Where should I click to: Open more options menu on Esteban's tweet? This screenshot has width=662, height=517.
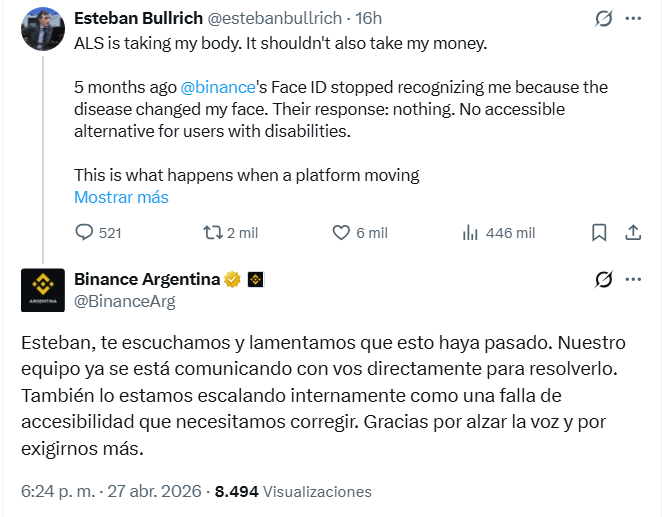point(633,19)
